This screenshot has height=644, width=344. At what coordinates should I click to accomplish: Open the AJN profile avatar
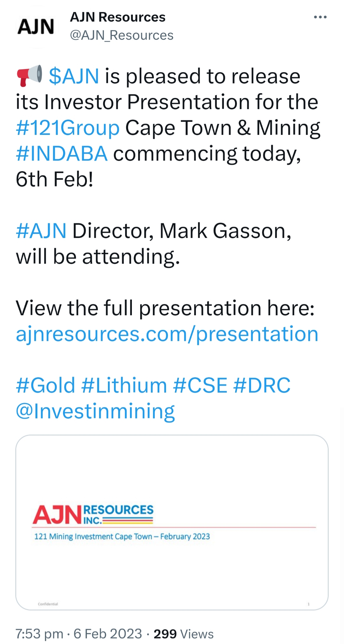[36, 26]
